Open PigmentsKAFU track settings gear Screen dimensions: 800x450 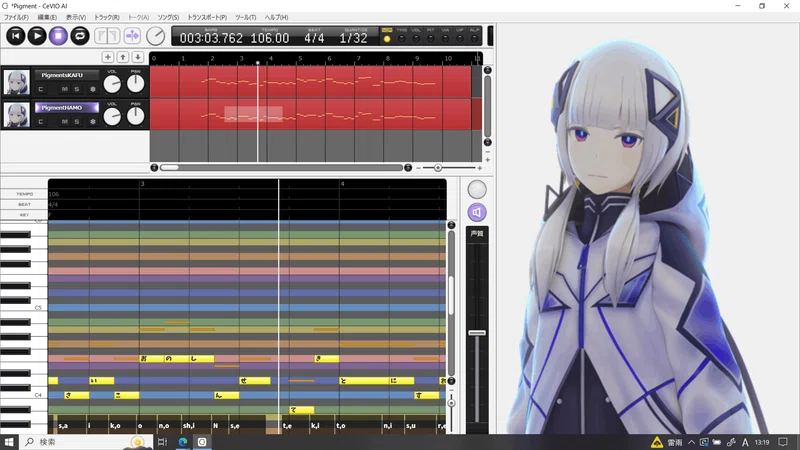pyautogui.click(x=93, y=89)
